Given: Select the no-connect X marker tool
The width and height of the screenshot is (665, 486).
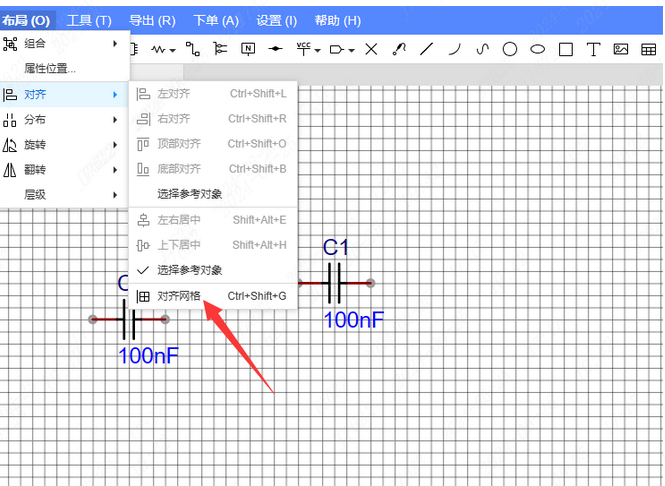Looking at the screenshot, I should pos(371,48).
